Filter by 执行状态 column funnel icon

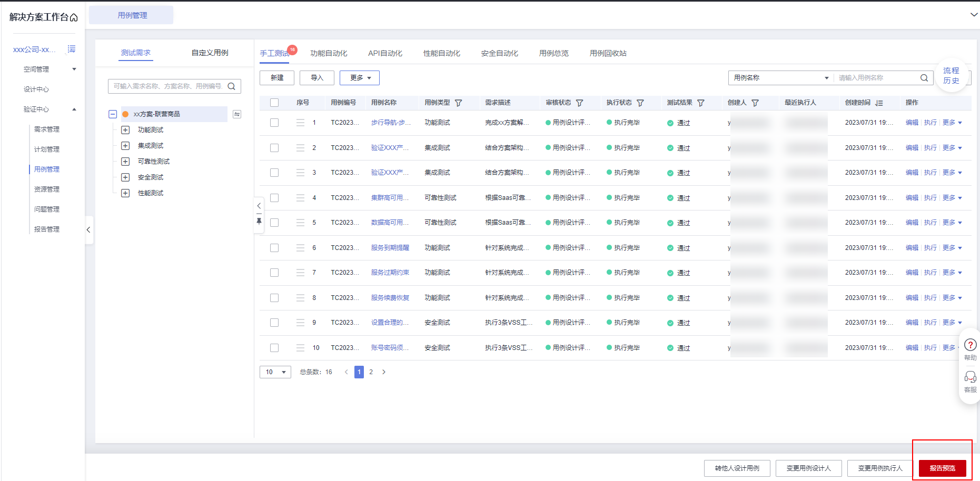[x=640, y=103]
